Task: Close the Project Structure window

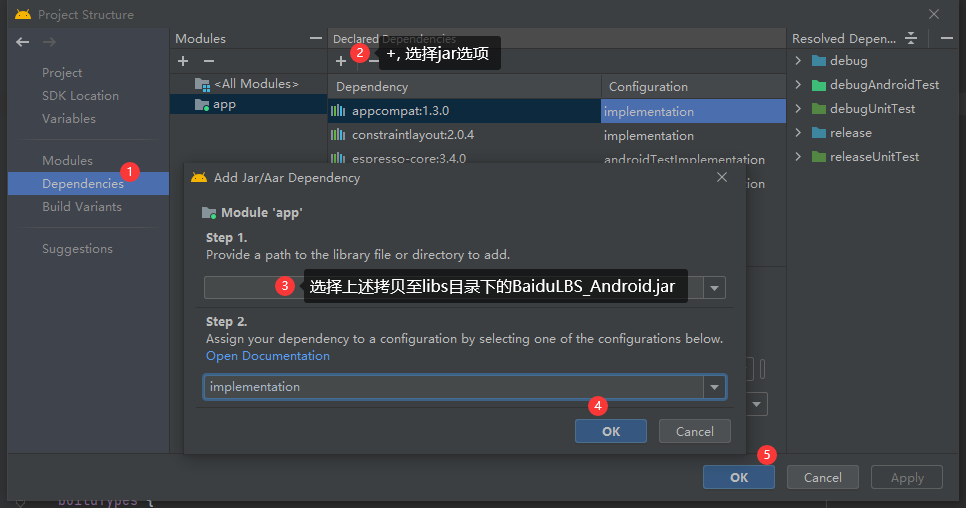Action: pos(934,14)
